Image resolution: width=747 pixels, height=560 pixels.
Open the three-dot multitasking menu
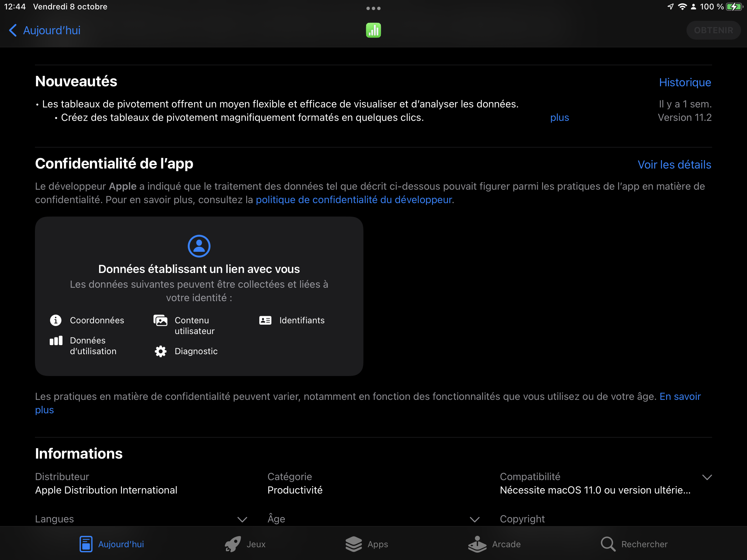click(373, 8)
